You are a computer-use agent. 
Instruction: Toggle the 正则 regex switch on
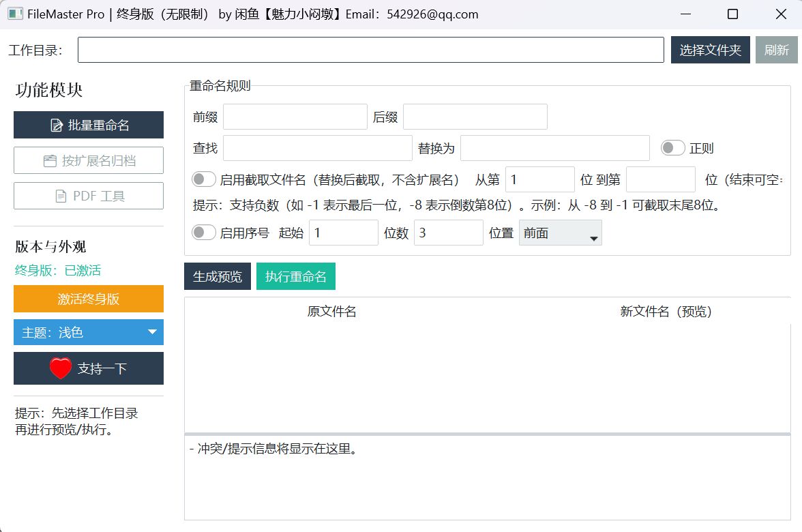[x=672, y=147]
